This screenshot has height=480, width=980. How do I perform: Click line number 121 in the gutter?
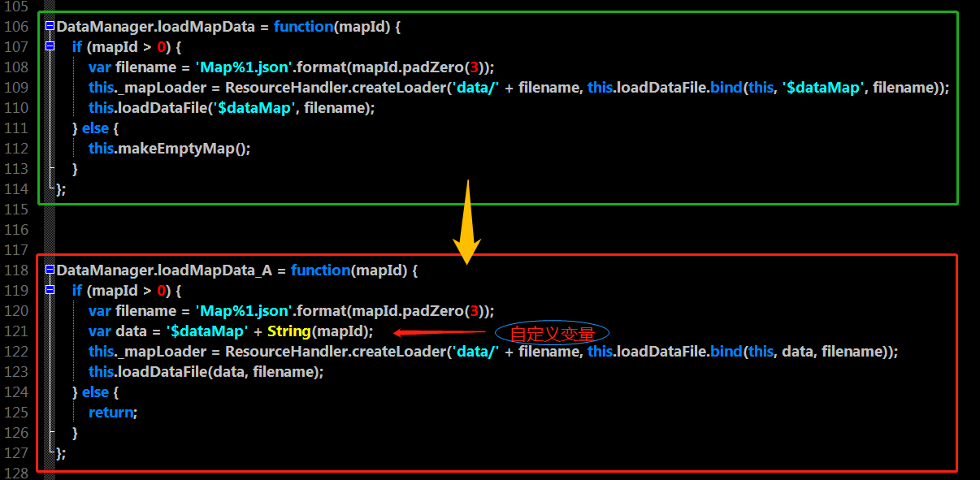[x=16, y=331]
